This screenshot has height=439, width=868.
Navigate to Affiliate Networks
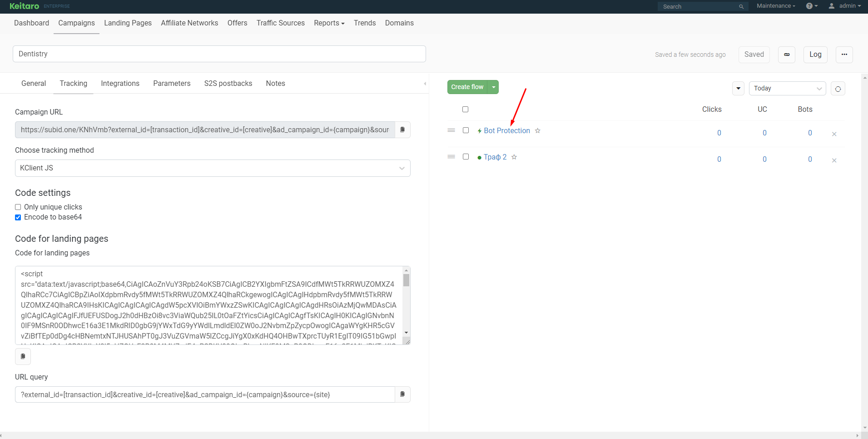point(189,23)
